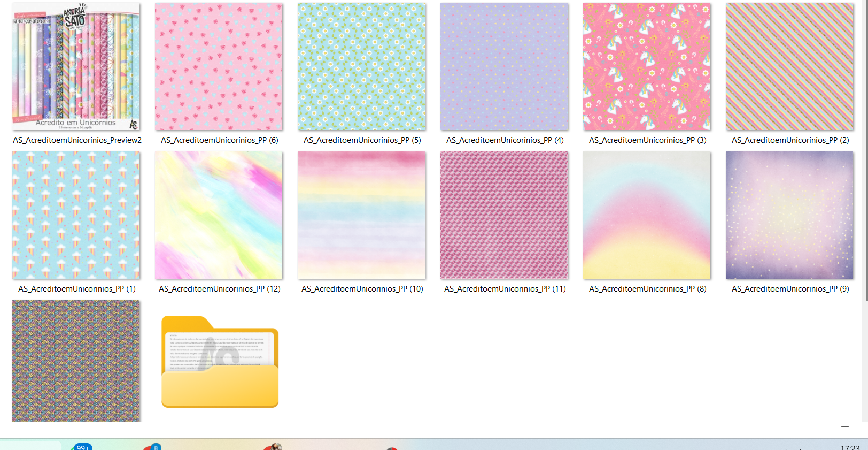
Task: Select the pink unicorn pattern PP (3) thumbnail
Action: tap(647, 67)
